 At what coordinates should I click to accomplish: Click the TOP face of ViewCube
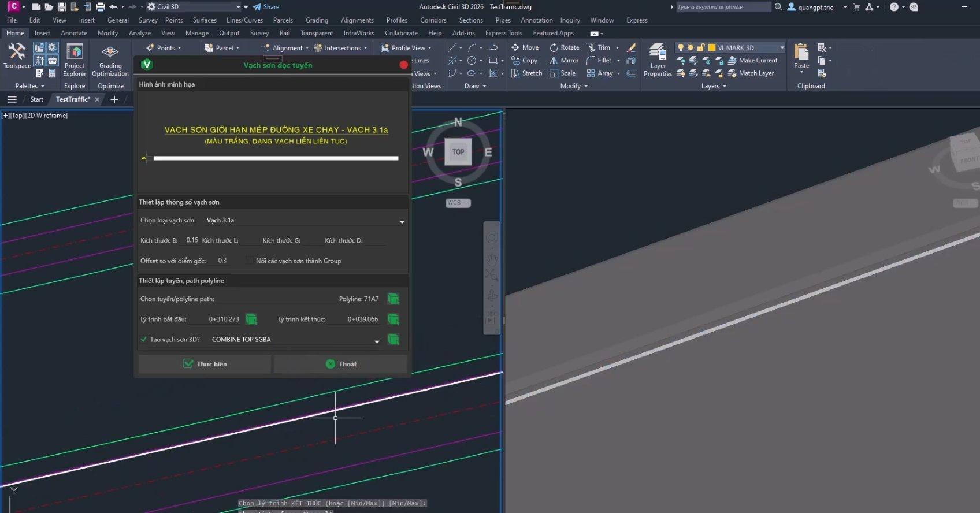pyautogui.click(x=458, y=152)
